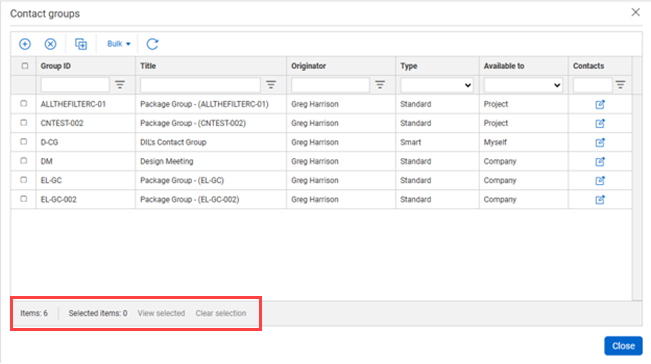The image size is (651, 364).
Task: Click the Clear selection link
Action: 221,313
